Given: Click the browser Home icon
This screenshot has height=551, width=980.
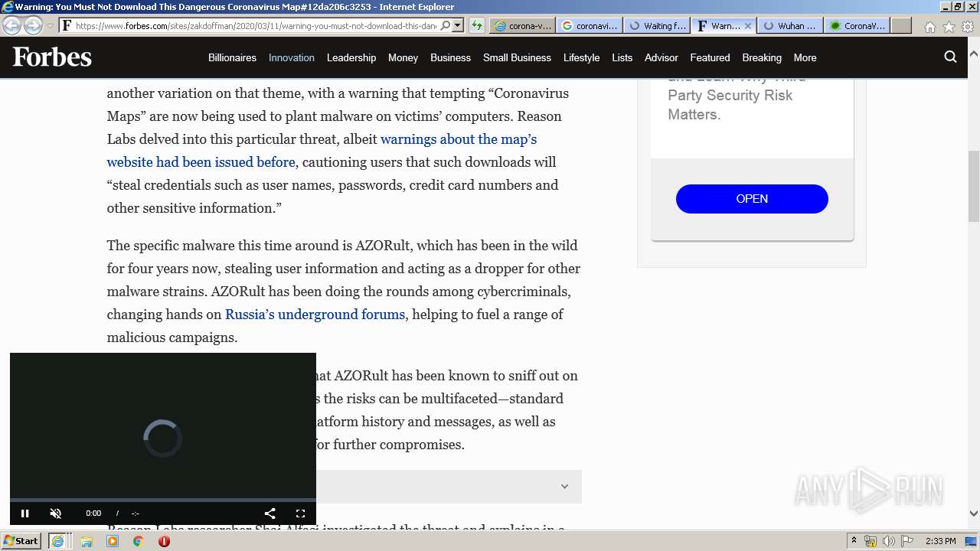Looking at the screenshot, I should coord(929,27).
